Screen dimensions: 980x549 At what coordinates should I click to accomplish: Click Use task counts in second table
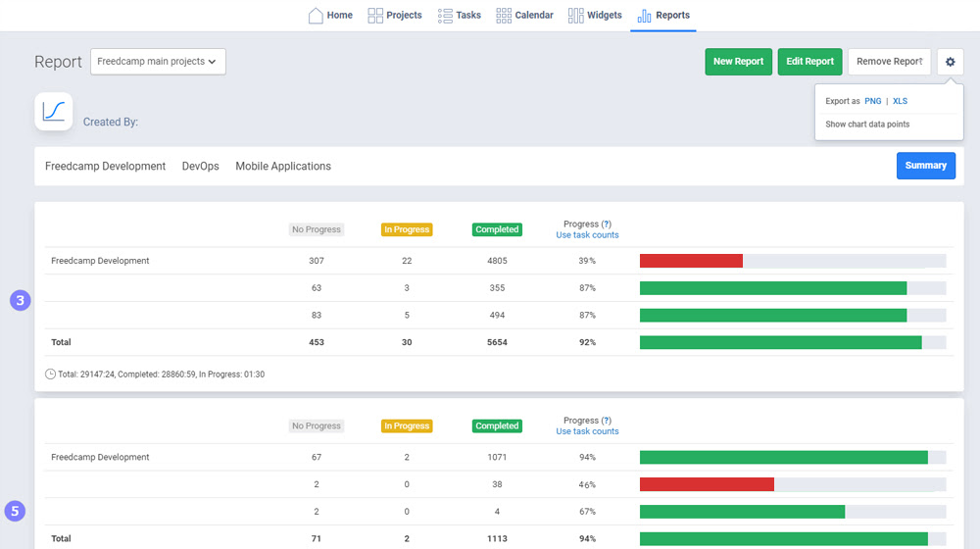[x=587, y=431]
